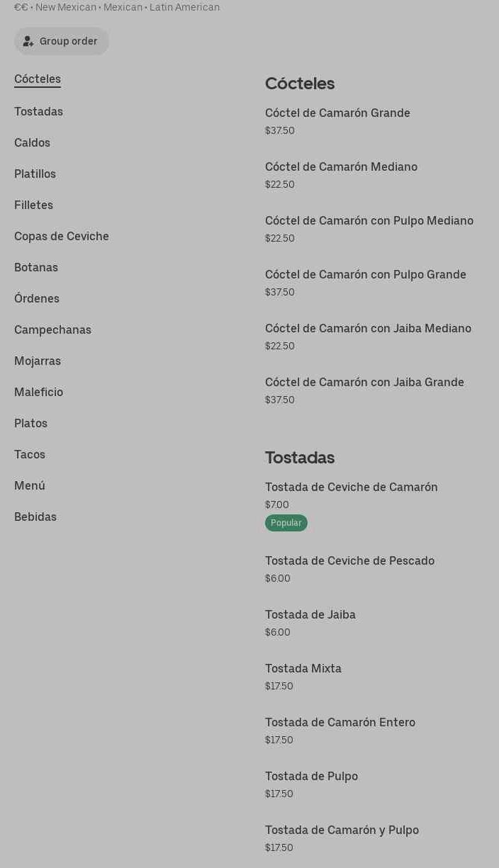Open Tostada de Ceviche de Camarón

[x=351, y=487]
